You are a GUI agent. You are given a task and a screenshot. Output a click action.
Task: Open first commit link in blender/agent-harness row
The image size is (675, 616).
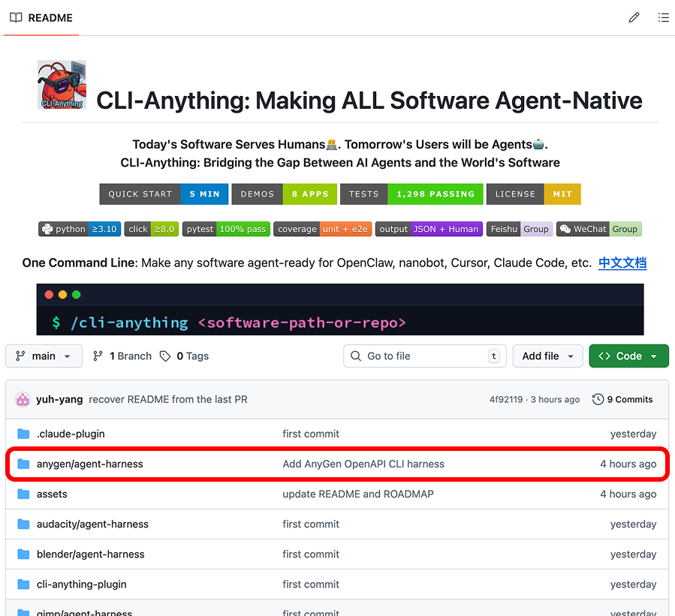point(311,554)
